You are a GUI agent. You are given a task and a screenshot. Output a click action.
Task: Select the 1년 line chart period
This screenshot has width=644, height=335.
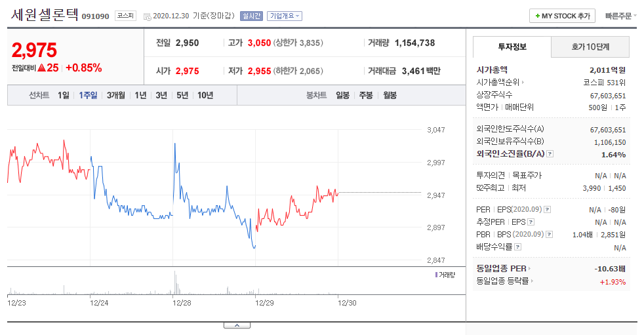tap(140, 95)
